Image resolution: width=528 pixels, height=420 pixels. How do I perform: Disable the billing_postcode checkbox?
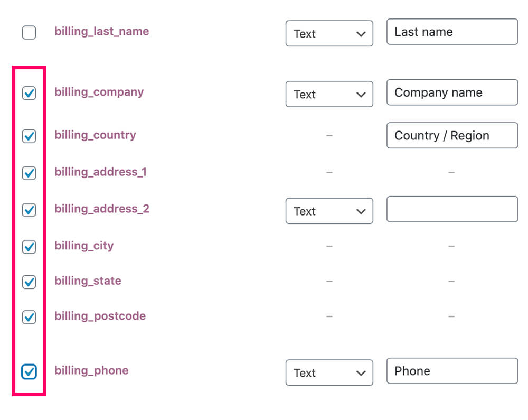pyautogui.click(x=29, y=317)
